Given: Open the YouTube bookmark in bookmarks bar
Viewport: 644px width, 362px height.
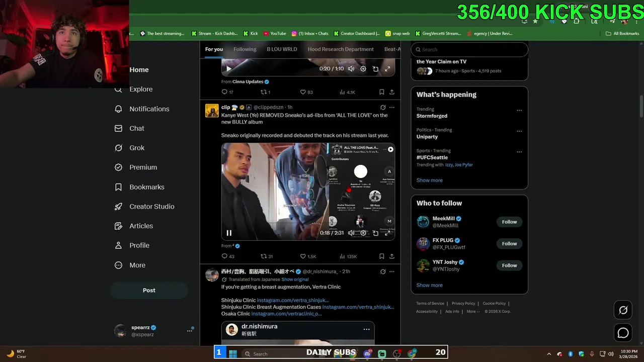Looking at the screenshot, I should (274, 34).
